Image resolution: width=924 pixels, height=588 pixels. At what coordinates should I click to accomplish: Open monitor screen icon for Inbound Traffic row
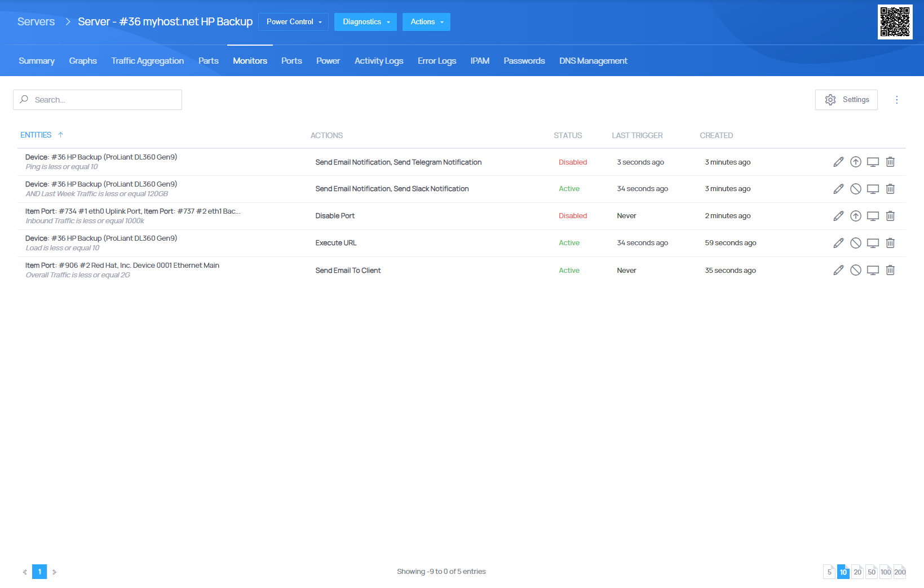873,216
